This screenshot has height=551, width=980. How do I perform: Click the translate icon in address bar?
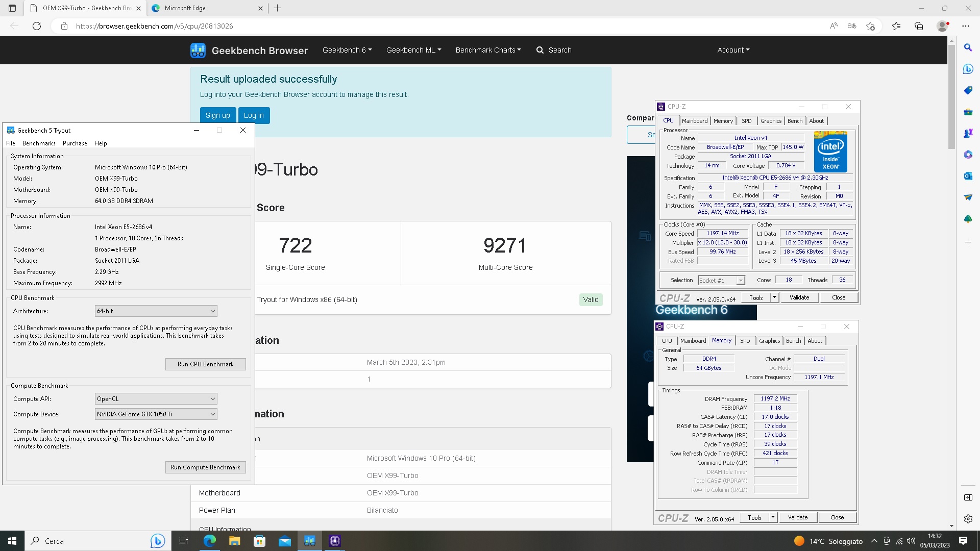point(852,26)
